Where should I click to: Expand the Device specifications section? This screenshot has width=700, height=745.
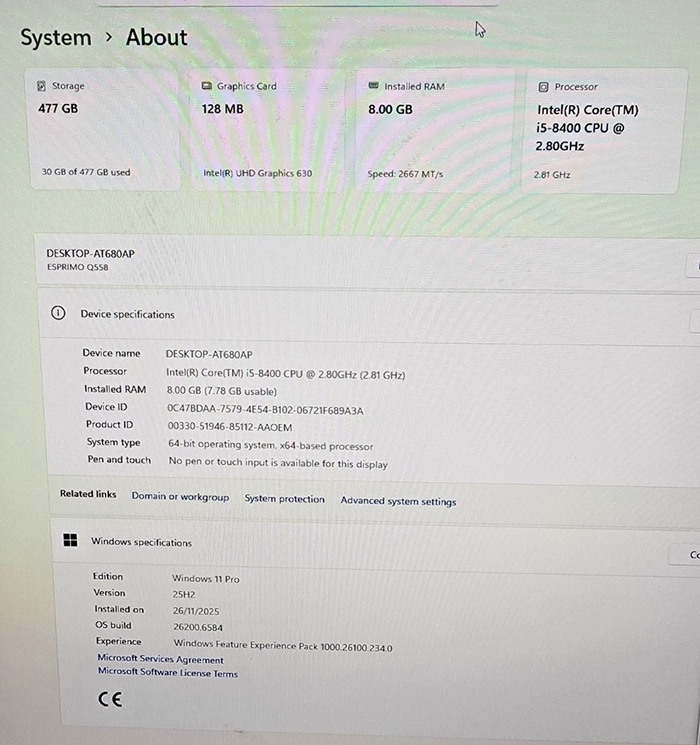click(x=693, y=321)
